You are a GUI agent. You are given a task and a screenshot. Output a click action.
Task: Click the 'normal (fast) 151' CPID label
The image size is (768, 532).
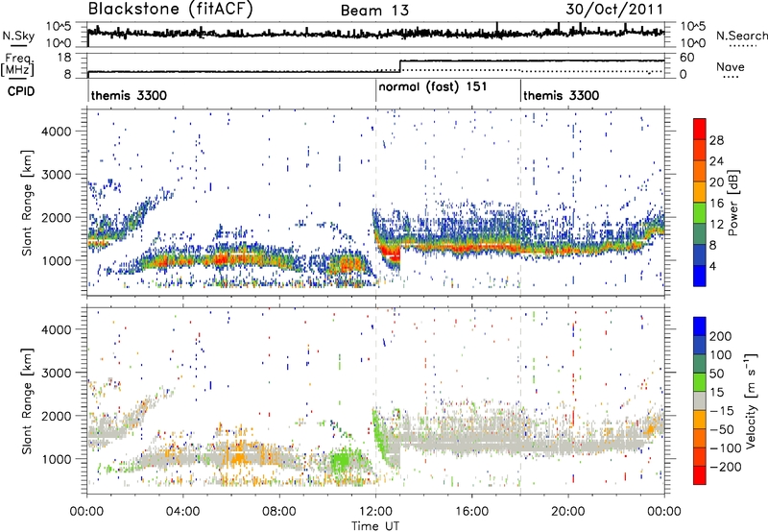[x=433, y=86]
